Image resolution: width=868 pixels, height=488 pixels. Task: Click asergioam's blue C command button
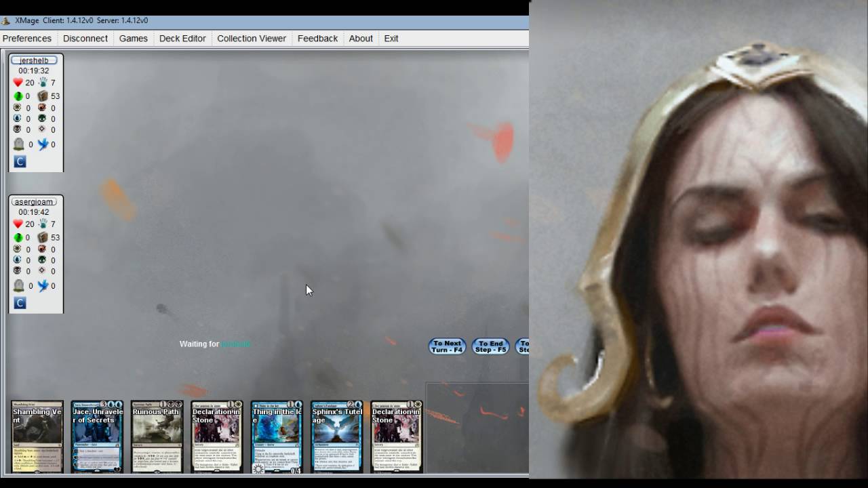pos(20,303)
